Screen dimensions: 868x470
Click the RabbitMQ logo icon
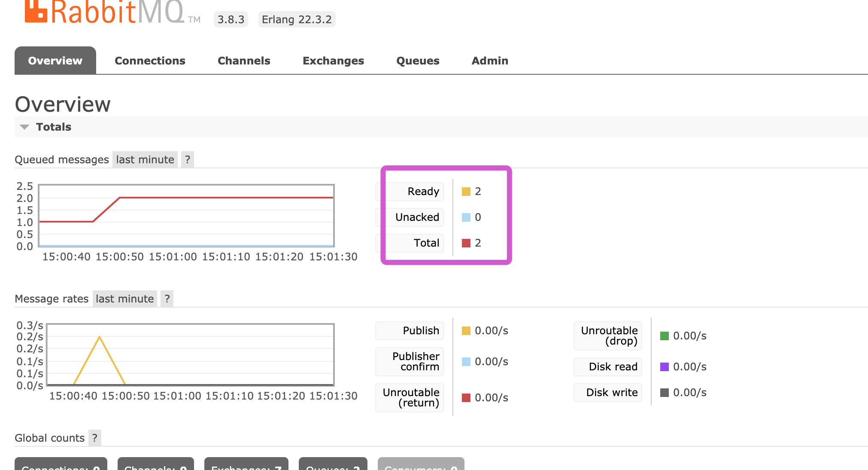click(x=36, y=11)
